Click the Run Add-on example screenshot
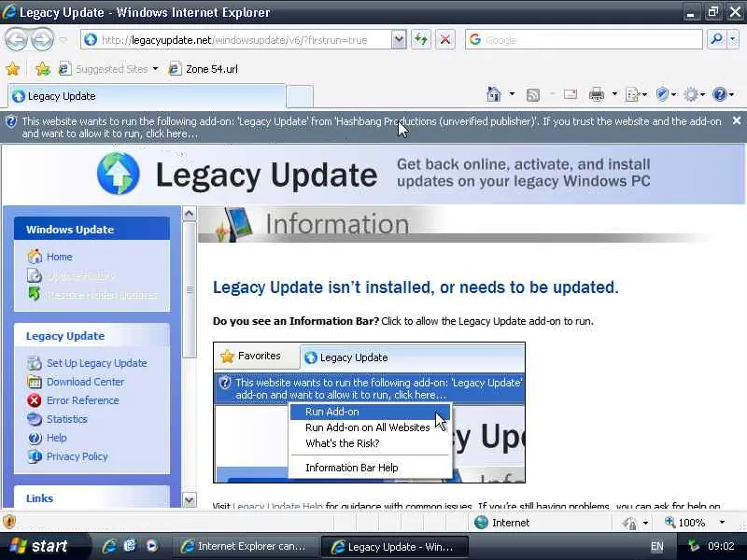Screen dimensions: 747x560 369,413
